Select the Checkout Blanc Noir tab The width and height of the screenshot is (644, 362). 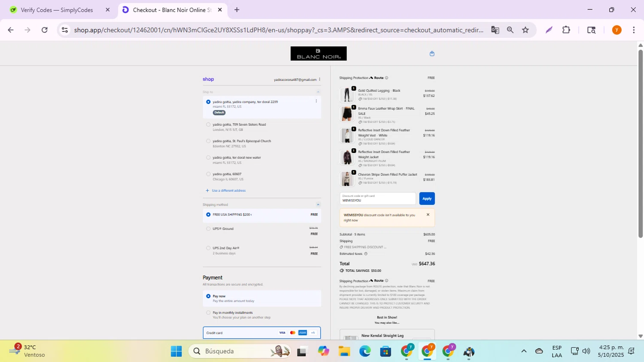click(x=172, y=10)
